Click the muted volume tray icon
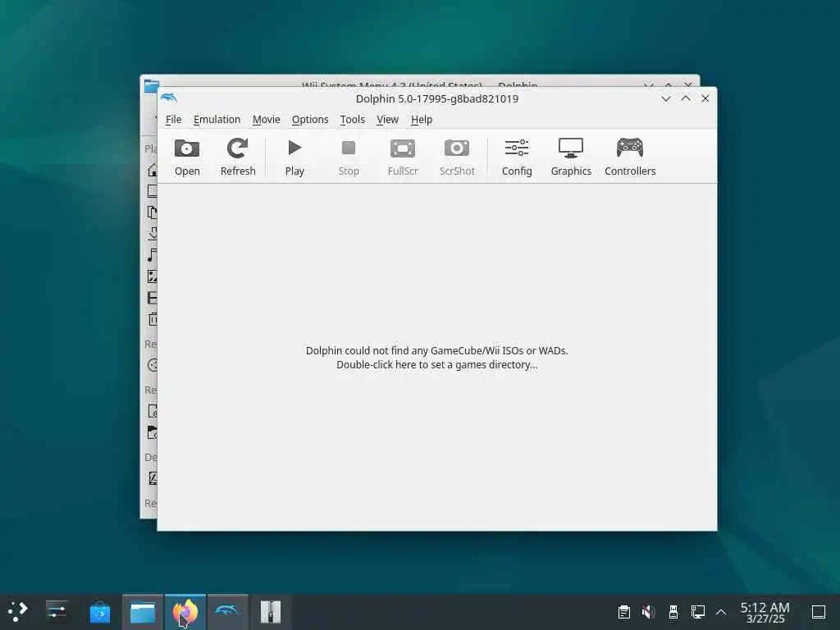Screen dimensions: 840x630 point(648,612)
